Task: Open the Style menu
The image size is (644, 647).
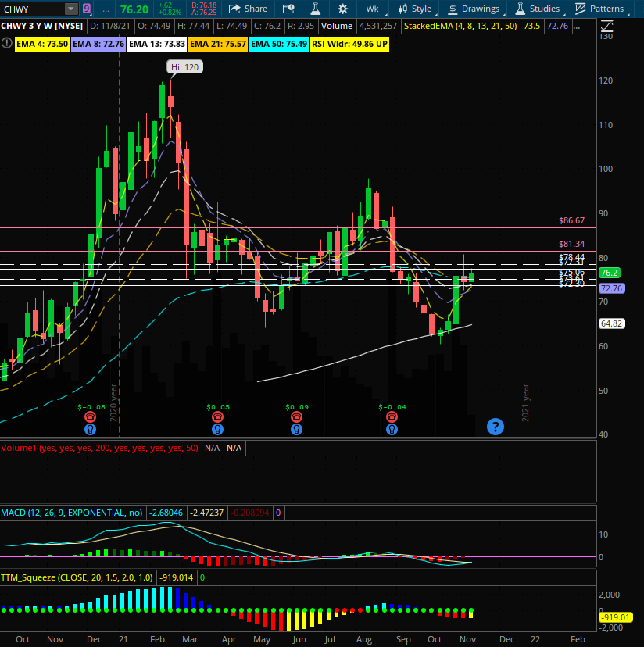Action: coord(415,9)
